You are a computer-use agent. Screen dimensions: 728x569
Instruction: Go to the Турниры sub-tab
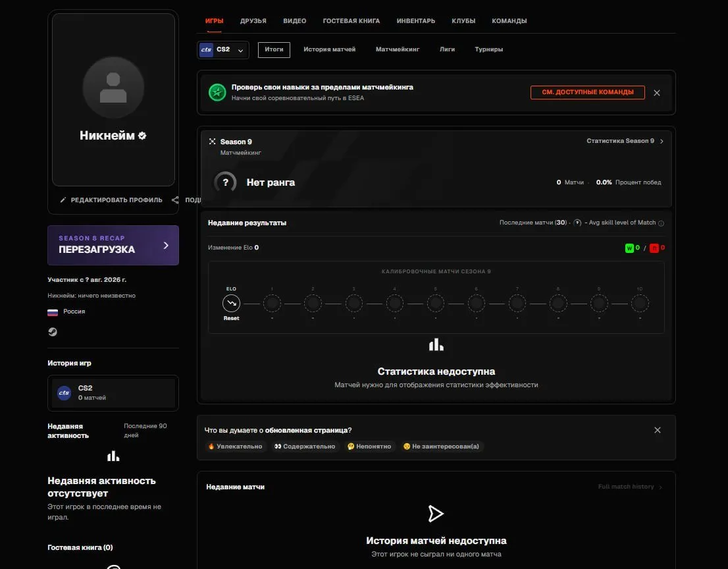click(x=488, y=49)
